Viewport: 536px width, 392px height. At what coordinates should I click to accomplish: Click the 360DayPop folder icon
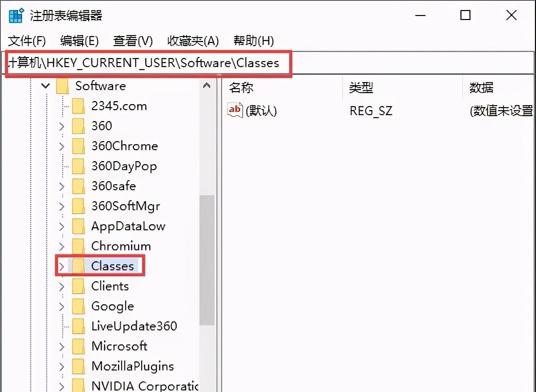pyautogui.click(x=79, y=166)
